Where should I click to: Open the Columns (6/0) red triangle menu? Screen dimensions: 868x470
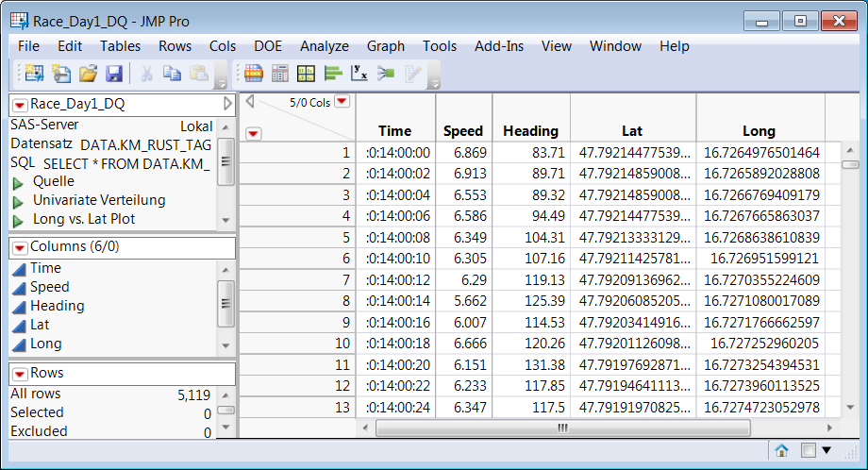pos(20,247)
